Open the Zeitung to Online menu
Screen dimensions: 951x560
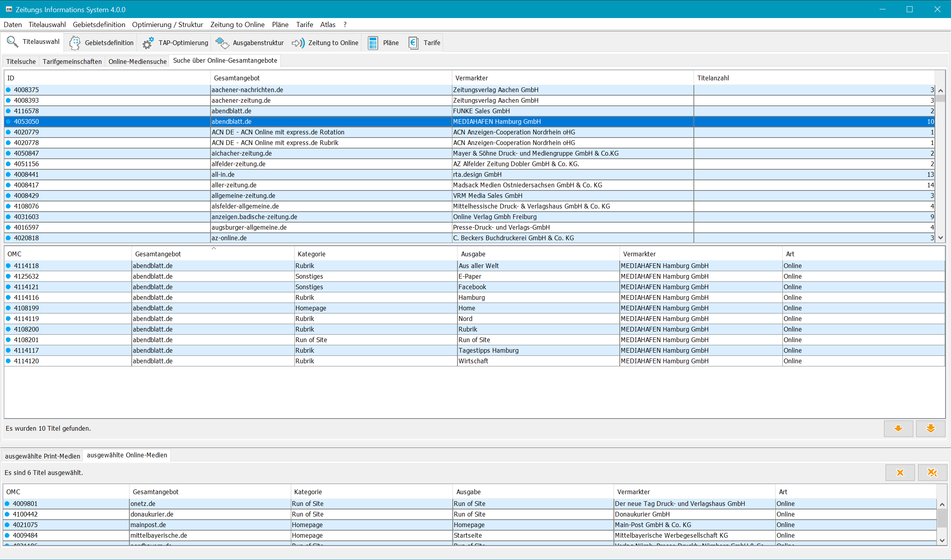(238, 25)
